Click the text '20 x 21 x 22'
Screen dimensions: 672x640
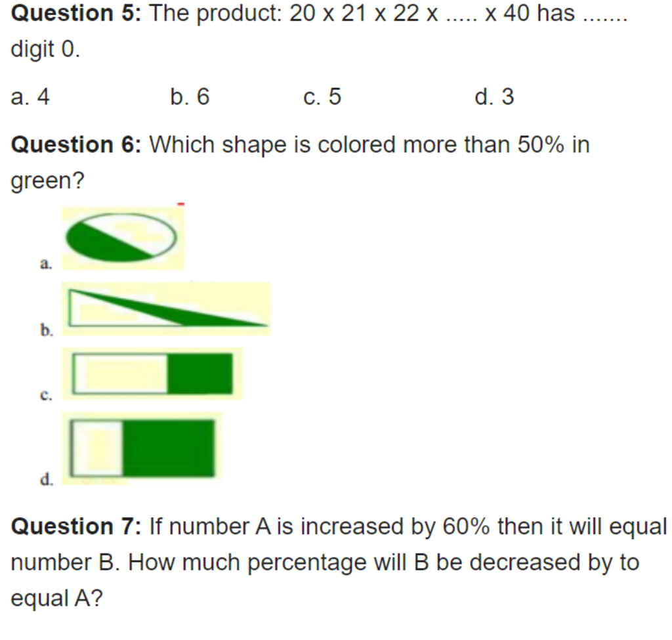tap(354, 13)
